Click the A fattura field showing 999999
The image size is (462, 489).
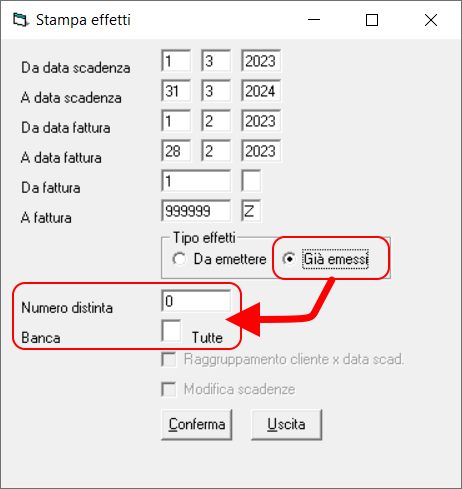point(196,211)
